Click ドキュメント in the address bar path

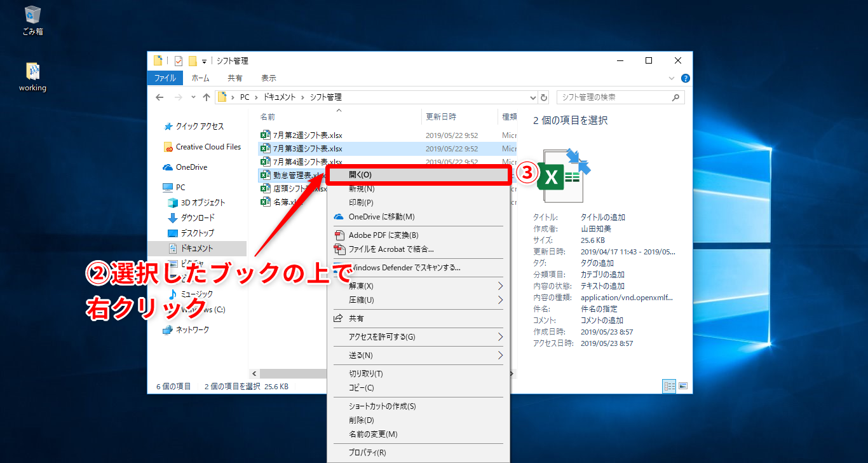280,97
